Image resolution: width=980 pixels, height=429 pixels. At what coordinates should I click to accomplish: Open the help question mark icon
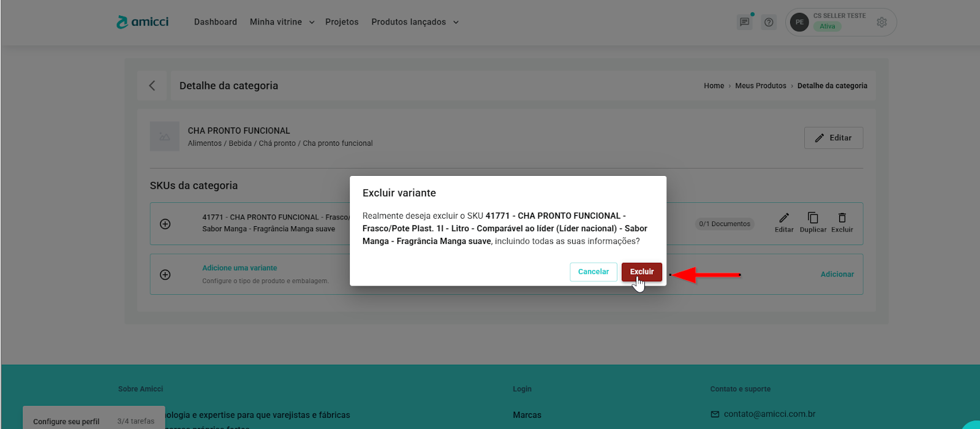(769, 22)
